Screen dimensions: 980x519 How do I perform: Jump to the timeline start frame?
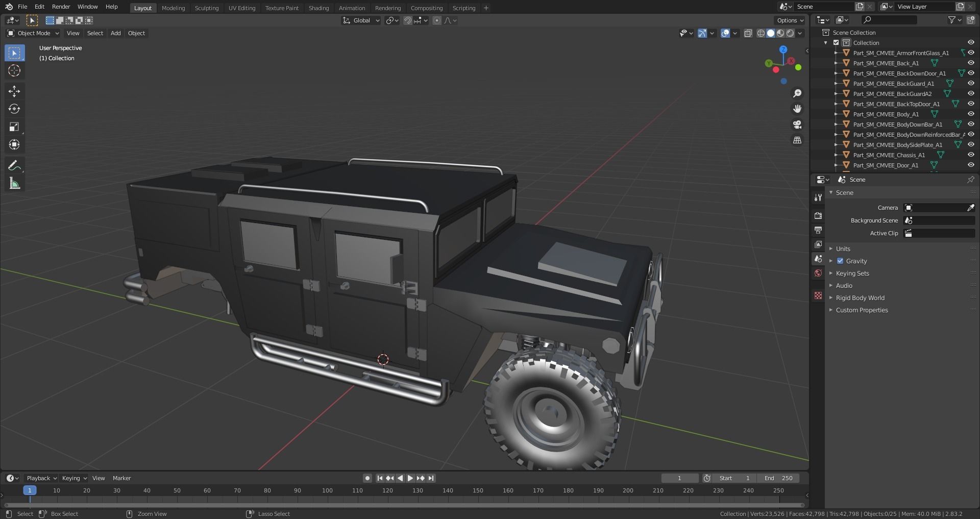380,478
